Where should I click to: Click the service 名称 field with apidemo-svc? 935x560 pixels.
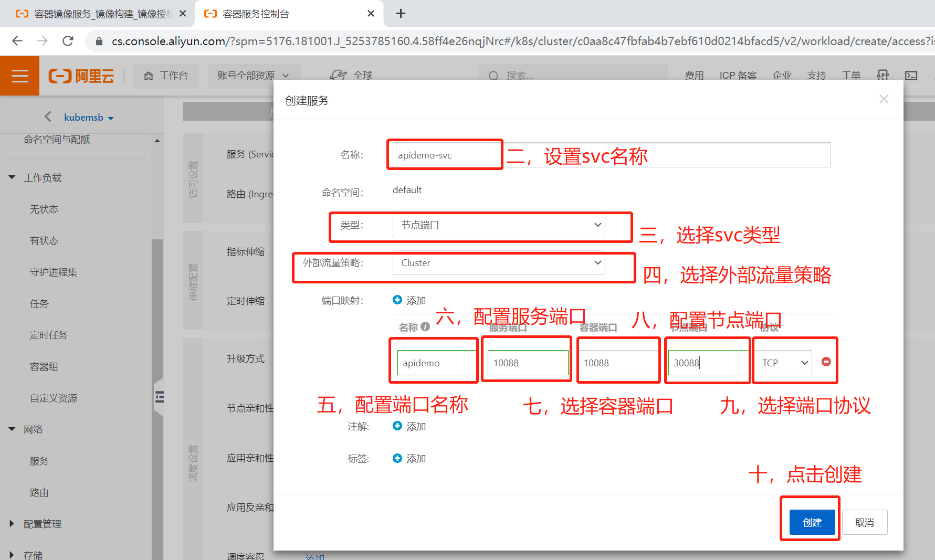tap(612, 155)
